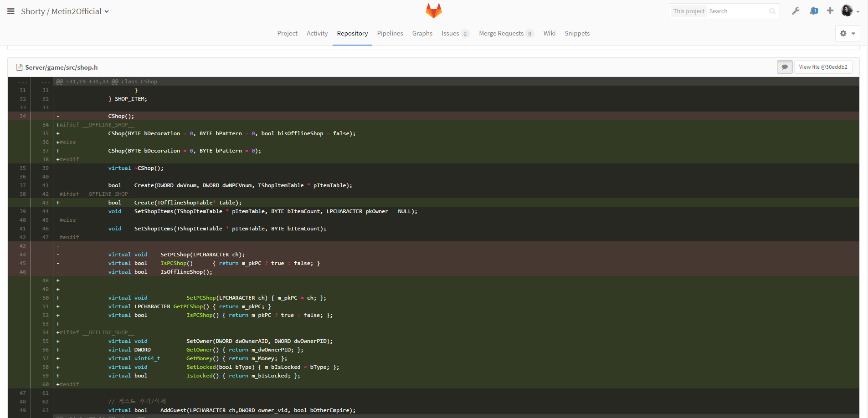Open the todos bell notifications
Image resolution: width=868 pixels, height=418 pixels.
pyautogui.click(x=813, y=11)
